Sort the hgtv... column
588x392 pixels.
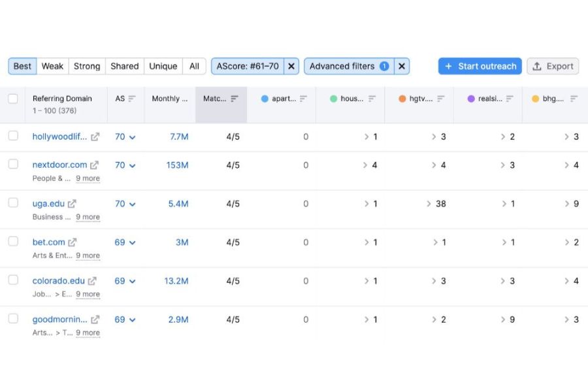coord(441,99)
